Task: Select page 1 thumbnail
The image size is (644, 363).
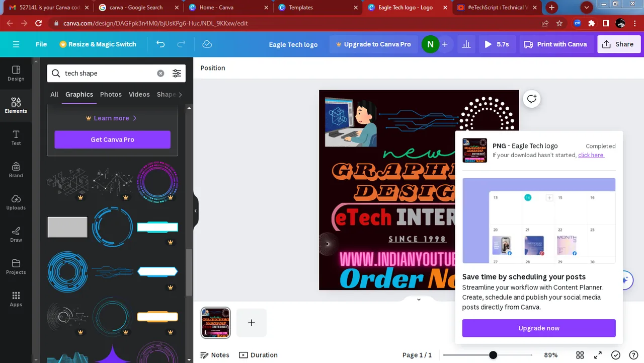Action: (x=216, y=323)
